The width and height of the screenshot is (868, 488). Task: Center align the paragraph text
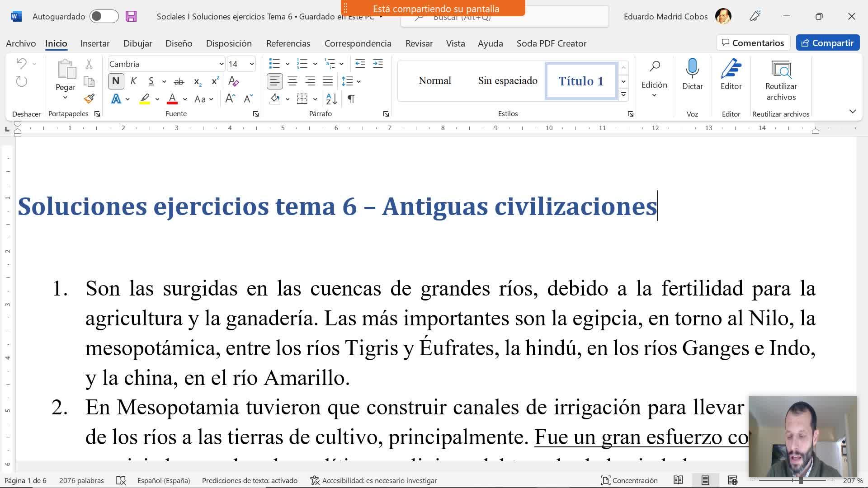point(292,82)
